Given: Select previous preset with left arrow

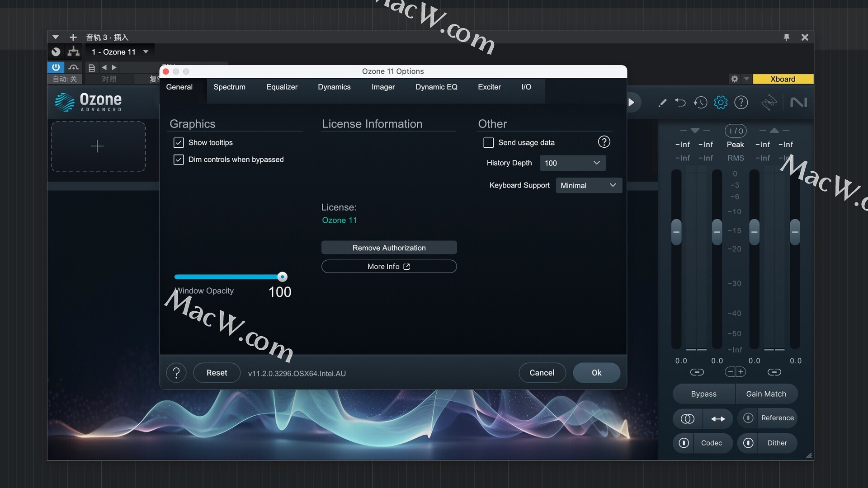Looking at the screenshot, I should coord(104,68).
